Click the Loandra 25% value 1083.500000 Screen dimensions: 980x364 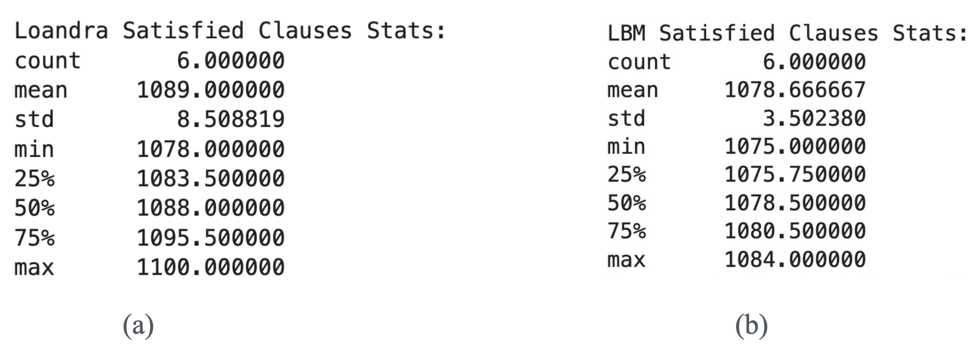pyautogui.click(x=211, y=178)
